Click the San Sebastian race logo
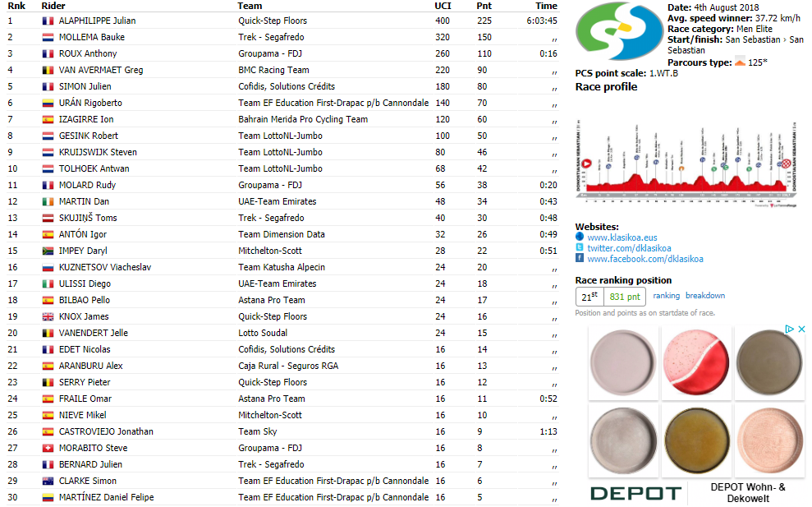812x507 pixels. (x=619, y=31)
